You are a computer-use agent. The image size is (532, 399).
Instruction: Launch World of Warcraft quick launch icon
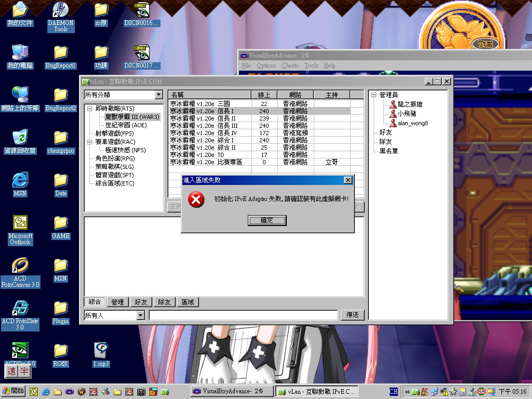82,392
